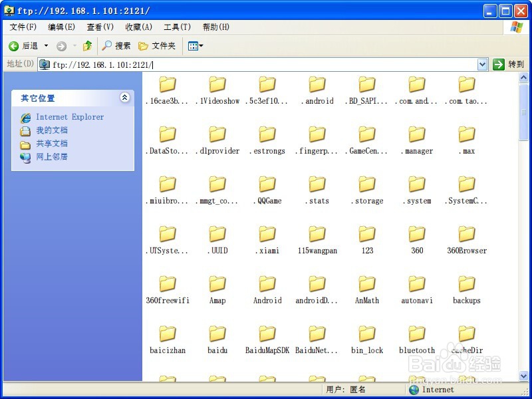Select the .16cae3b... folder

pos(168,90)
